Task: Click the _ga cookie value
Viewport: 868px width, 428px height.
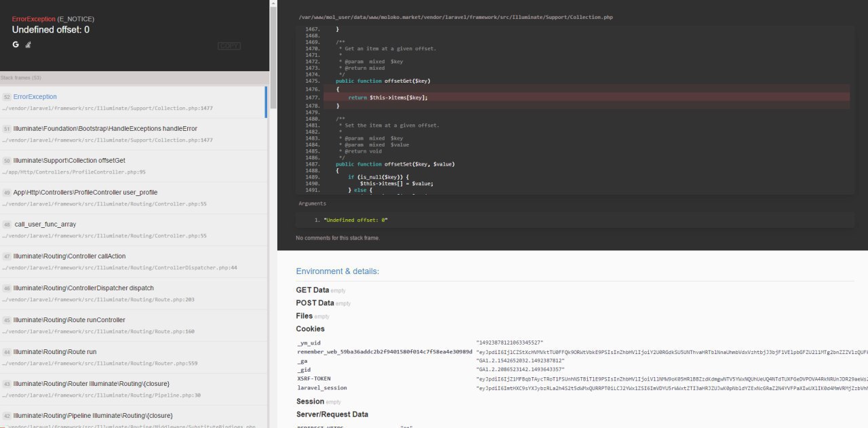Action: (x=520, y=361)
